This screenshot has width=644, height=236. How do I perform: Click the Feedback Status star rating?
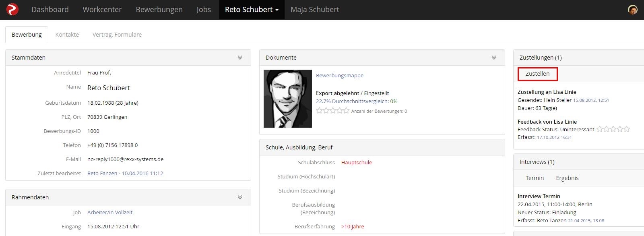613,129
